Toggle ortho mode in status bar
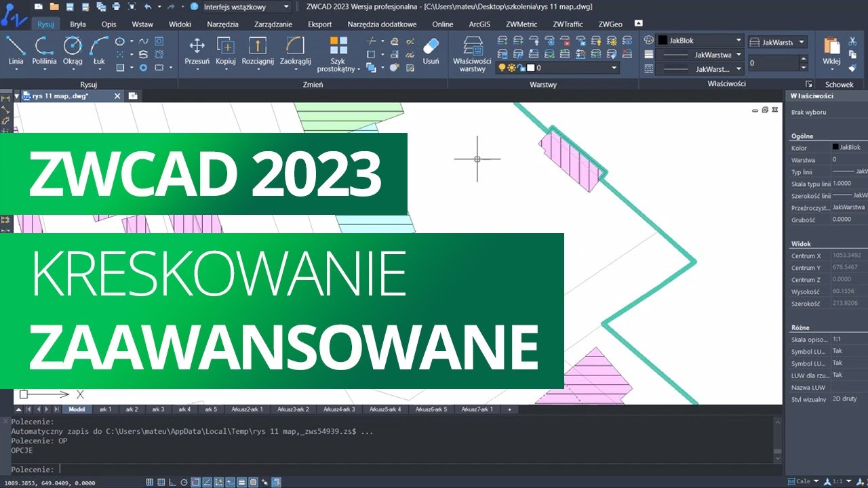868x488 pixels. [x=172, y=482]
